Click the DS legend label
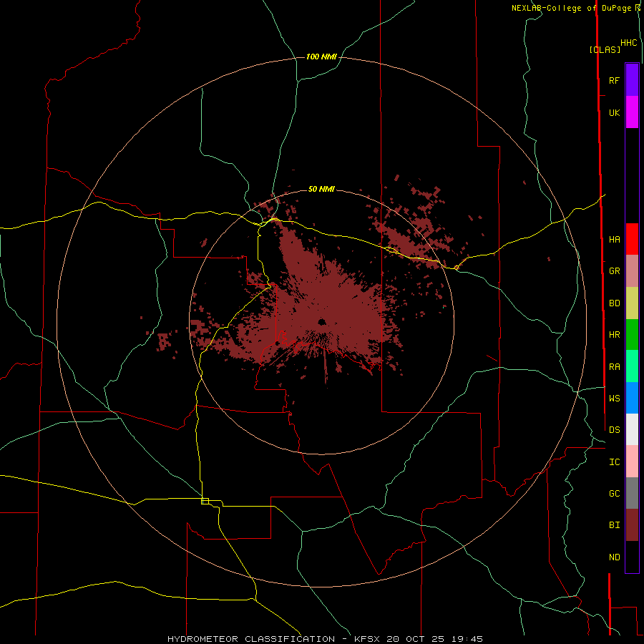644x644 pixels. pyautogui.click(x=614, y=429)
